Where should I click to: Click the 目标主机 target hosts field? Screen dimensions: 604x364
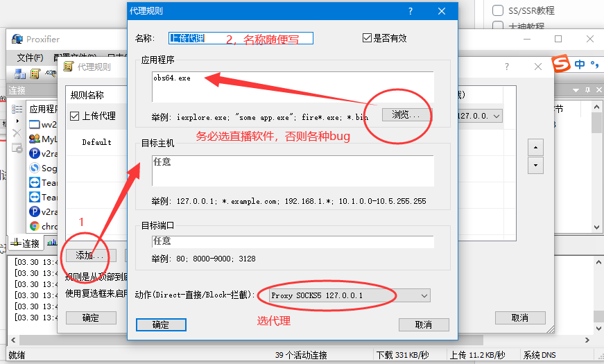[293, 171]
